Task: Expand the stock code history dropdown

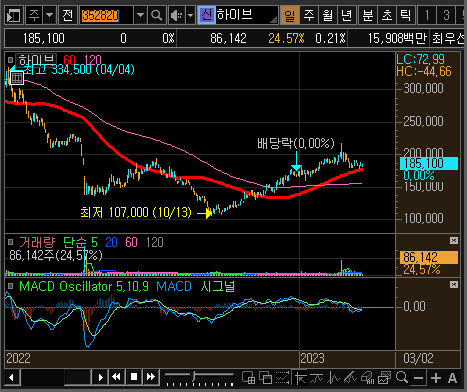Action: (140, 15)
